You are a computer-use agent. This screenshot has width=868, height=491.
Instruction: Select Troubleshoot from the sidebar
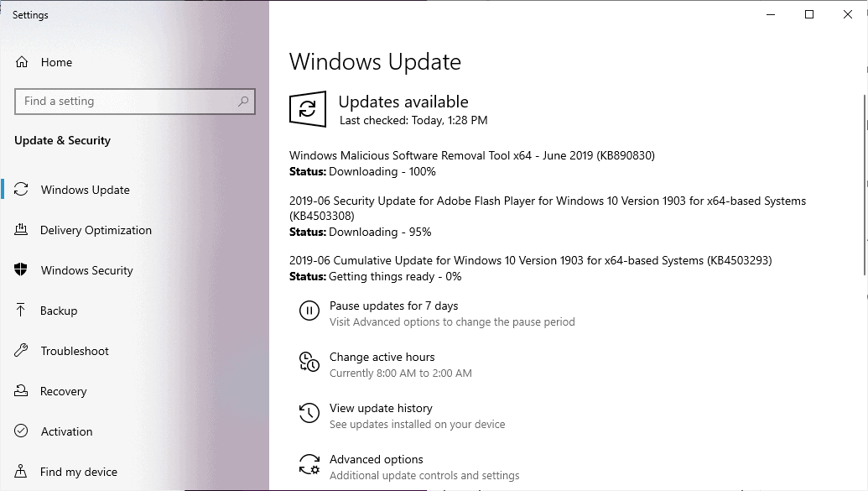point(74,351)
